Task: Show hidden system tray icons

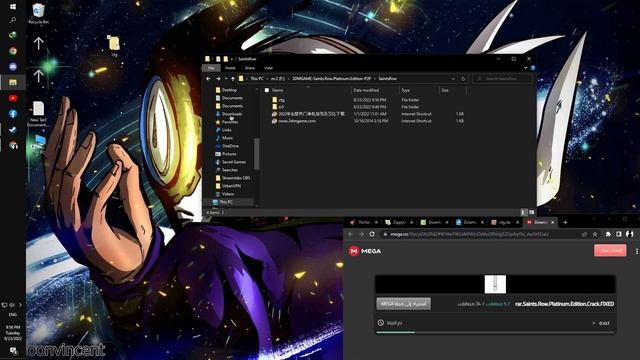Action: click(x=20, y=304)
